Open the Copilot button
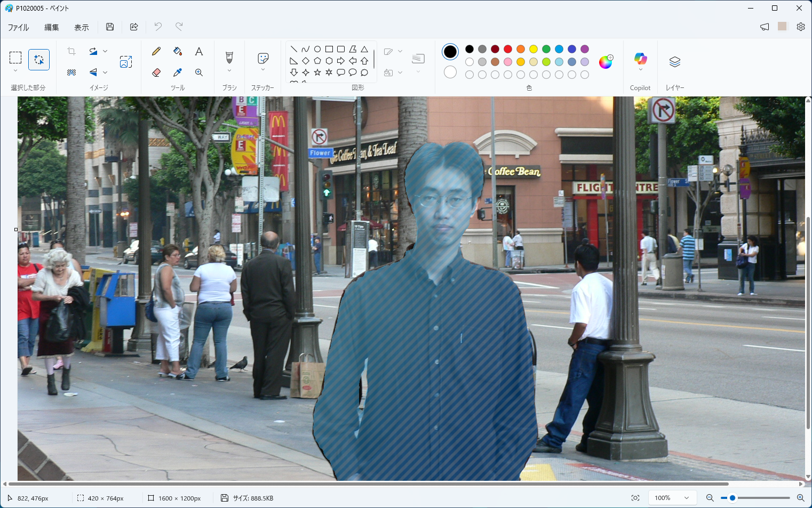Screen dimensions: 812x508 pos(640,59)
